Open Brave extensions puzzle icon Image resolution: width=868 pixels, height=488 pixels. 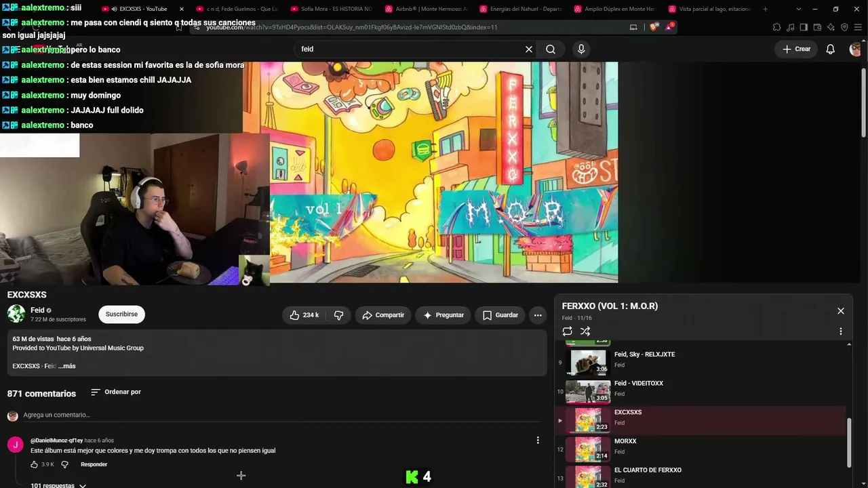pos(777,27)
